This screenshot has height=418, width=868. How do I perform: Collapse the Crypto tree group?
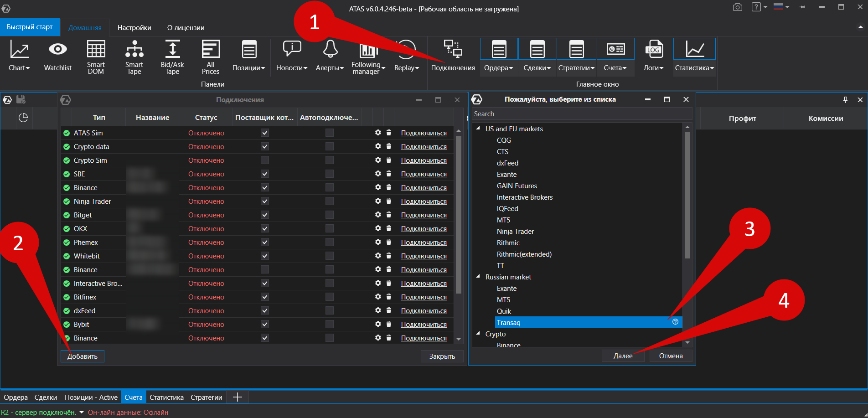(478, 334)
